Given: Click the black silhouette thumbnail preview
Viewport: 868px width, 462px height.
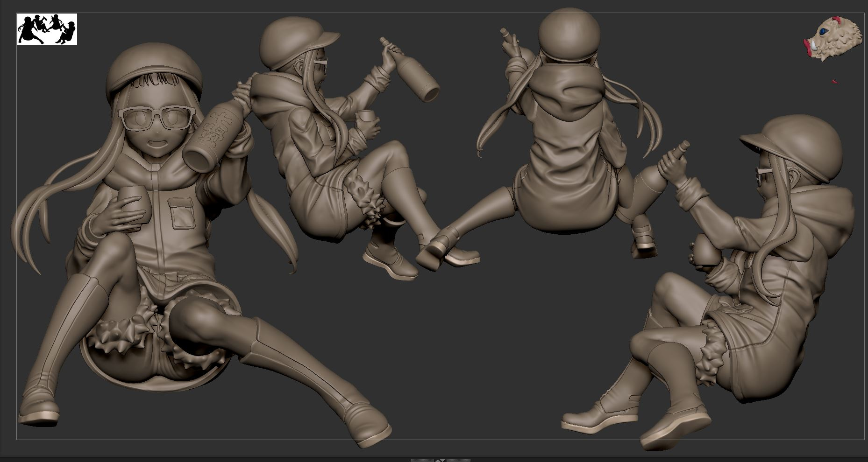Looking at the screenshot, I should click(47, 29).
